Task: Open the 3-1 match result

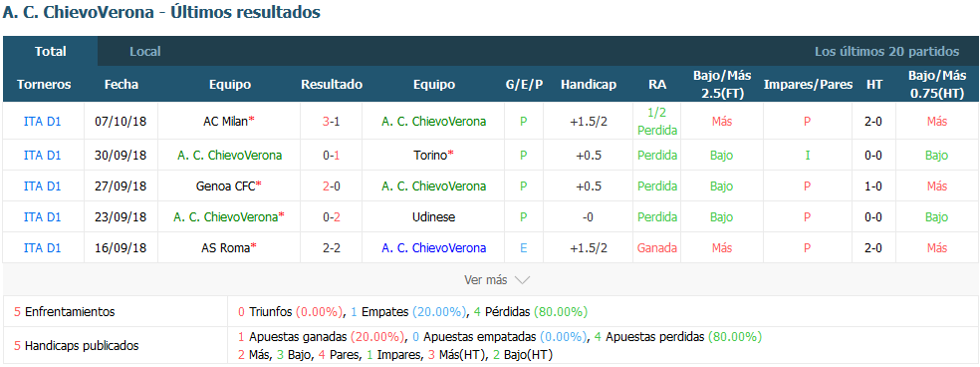Action: [332, 122]
